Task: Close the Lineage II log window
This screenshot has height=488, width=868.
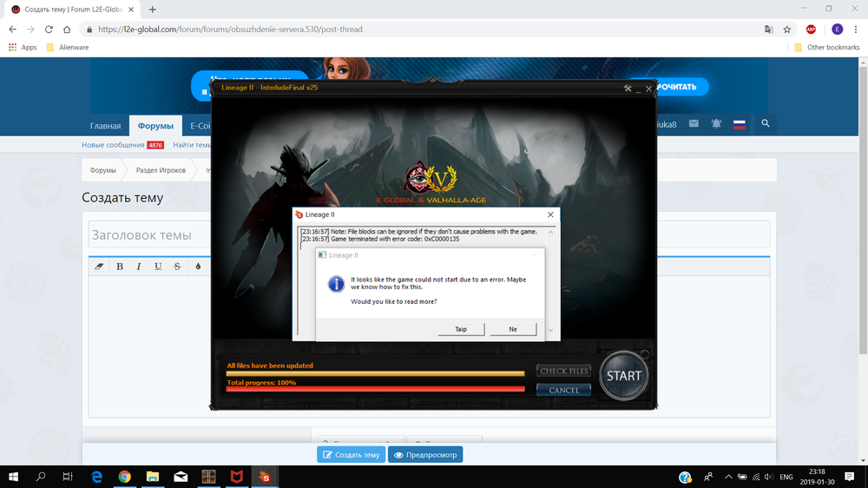Action: tap(550, 215)
